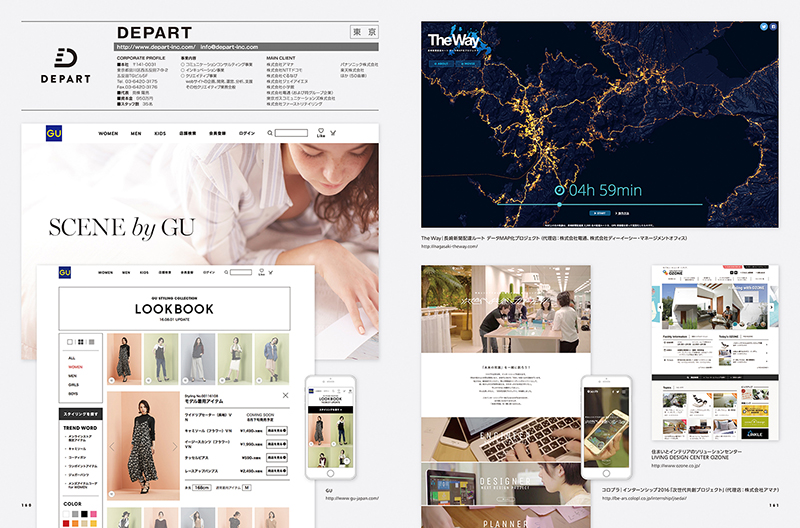Click the GU logo on the Lookbook page

[65, 272]
